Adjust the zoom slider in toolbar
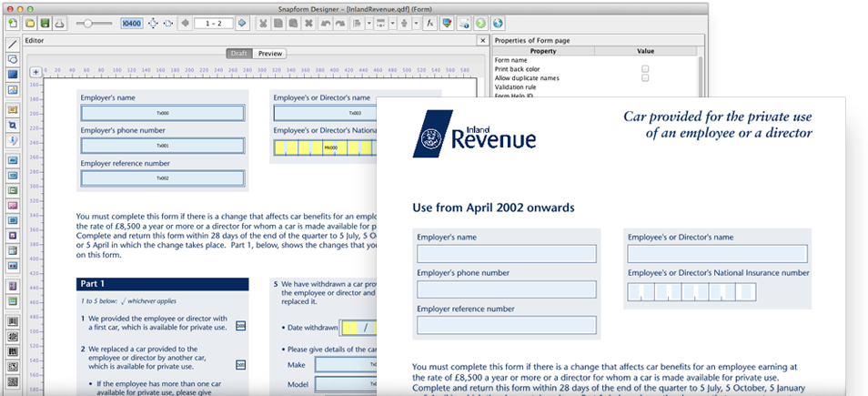 click(93, 24)
